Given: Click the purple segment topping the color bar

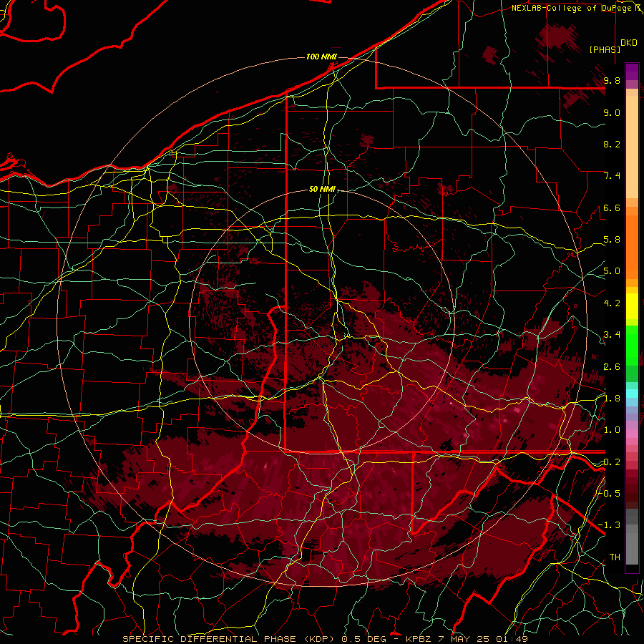Looking at the screenshot, I should (632, 72).
